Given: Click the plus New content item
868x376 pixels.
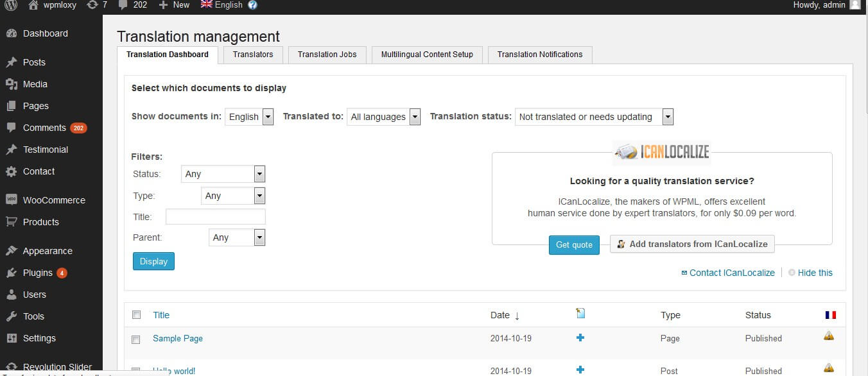Looking at the screenshot, I should pos(174,5).
